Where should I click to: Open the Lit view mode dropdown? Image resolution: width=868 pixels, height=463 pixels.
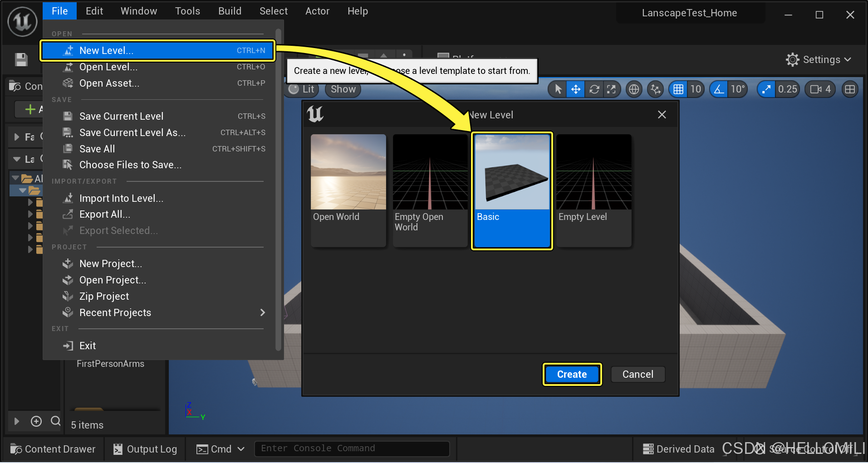point(303,89)
